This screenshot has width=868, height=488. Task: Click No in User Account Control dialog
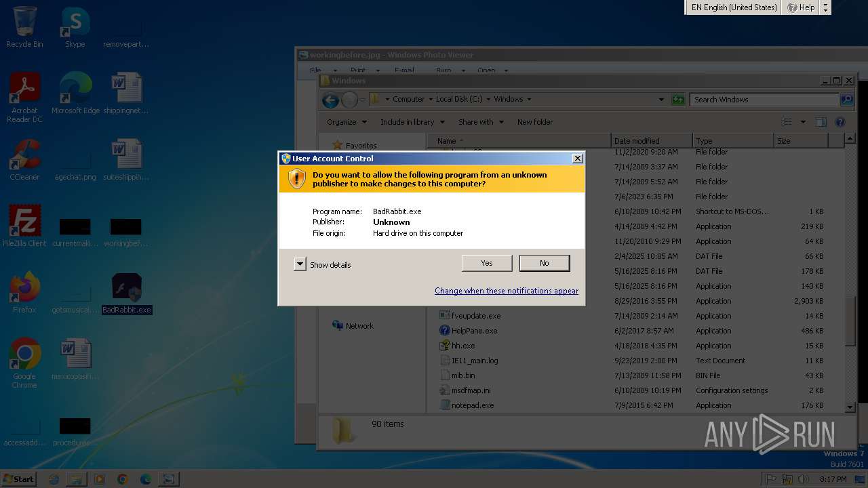(x=544, y=263)
